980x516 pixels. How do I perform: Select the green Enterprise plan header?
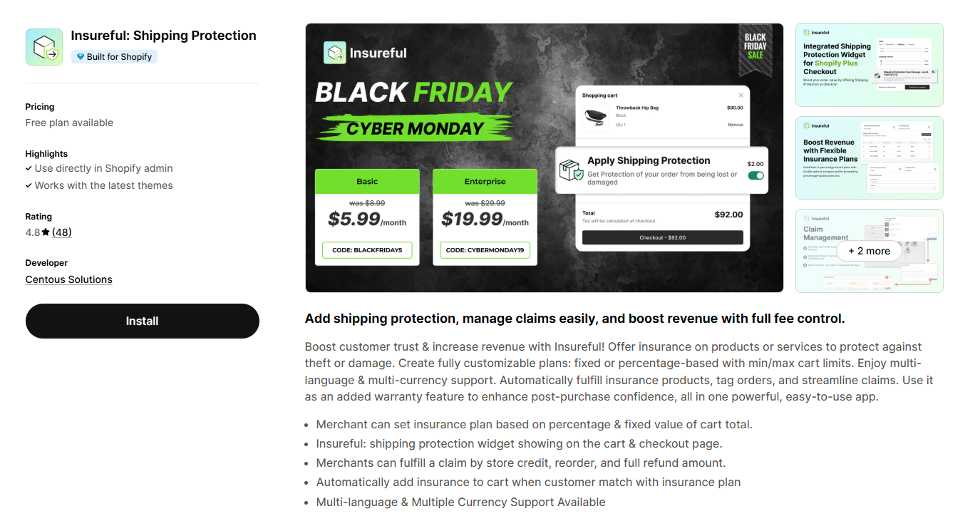point(485,181)
